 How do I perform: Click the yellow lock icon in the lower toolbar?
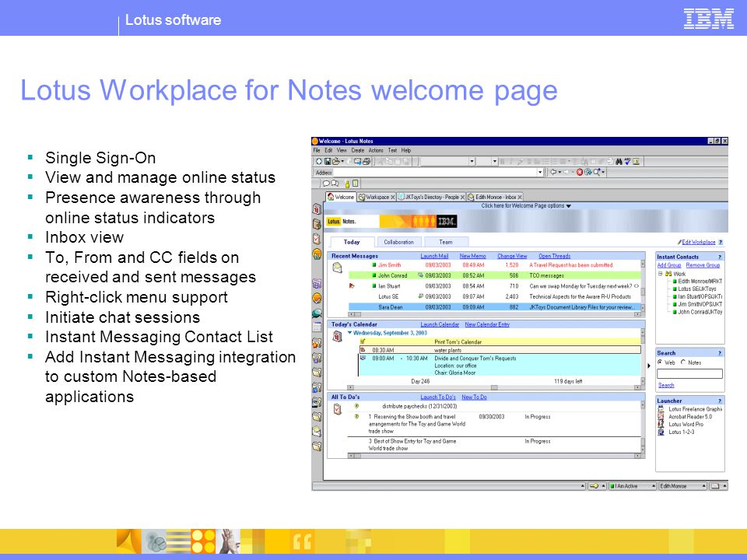347,184
